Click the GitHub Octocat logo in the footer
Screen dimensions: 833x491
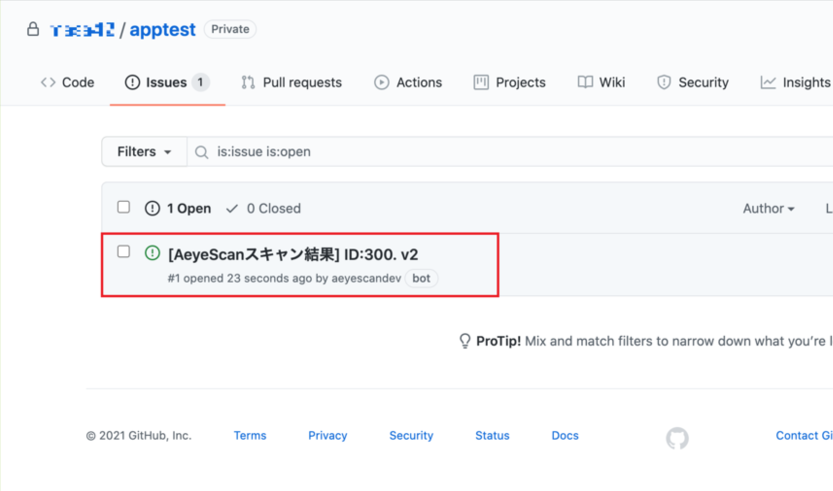coord(677,438)
